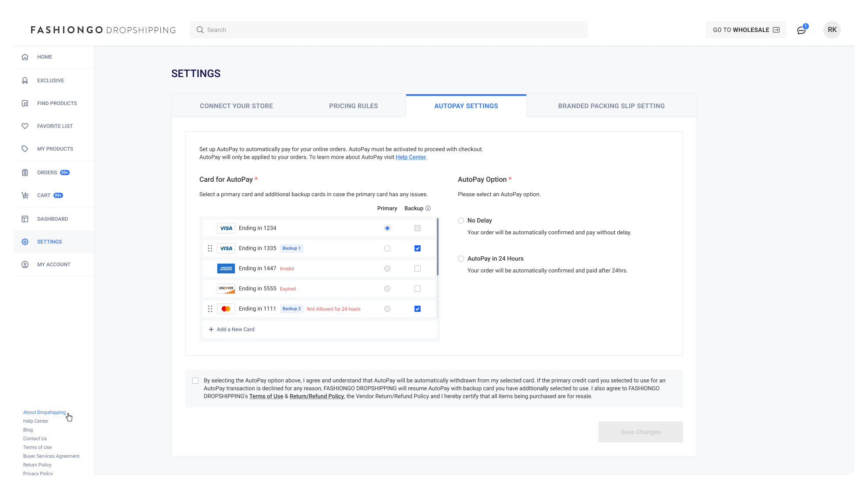Screen dimensions: 868x491
Task: Click drag handle for card ending 1111
Action: tap(210, 309)
